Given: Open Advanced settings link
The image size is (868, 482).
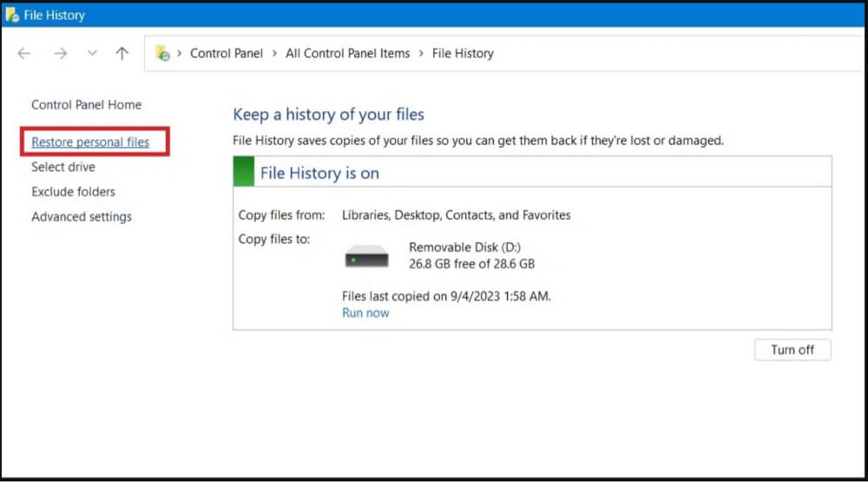Looking at the screenshot, I should [x=82, y=216].
